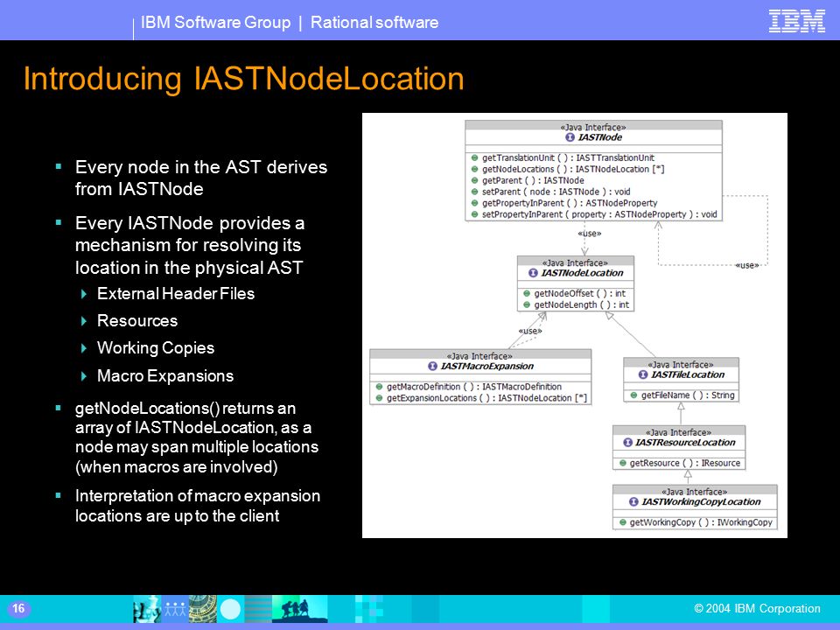Viewport: 840px width, 630px height.
Task: Click the bullet Every node in the AST derives
Action: [201, 178]
